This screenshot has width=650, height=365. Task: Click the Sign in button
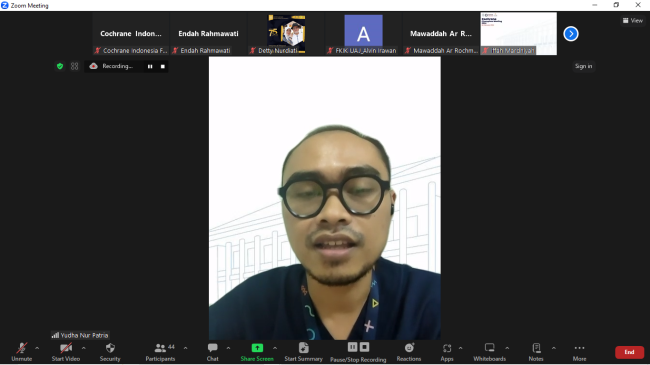point(583,66)
